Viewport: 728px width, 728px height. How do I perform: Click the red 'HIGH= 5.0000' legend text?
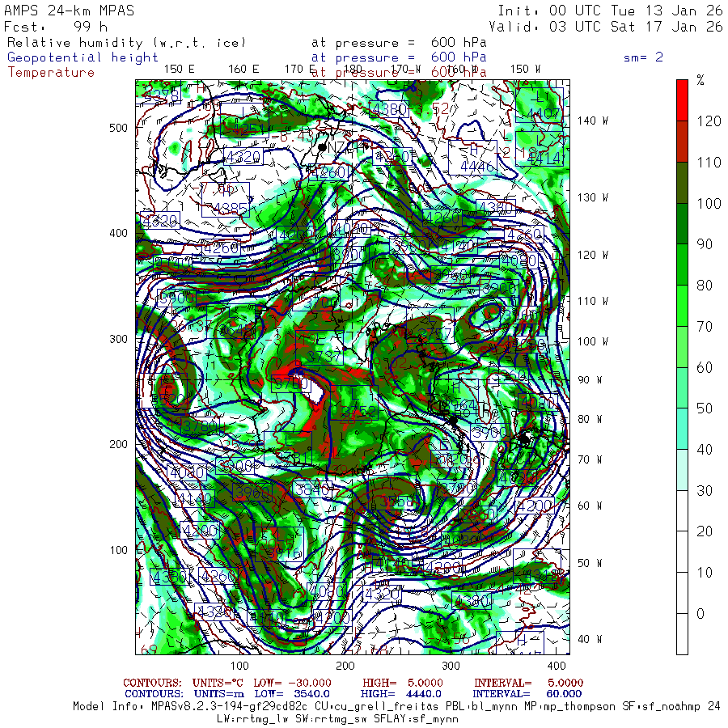(403, 683)
